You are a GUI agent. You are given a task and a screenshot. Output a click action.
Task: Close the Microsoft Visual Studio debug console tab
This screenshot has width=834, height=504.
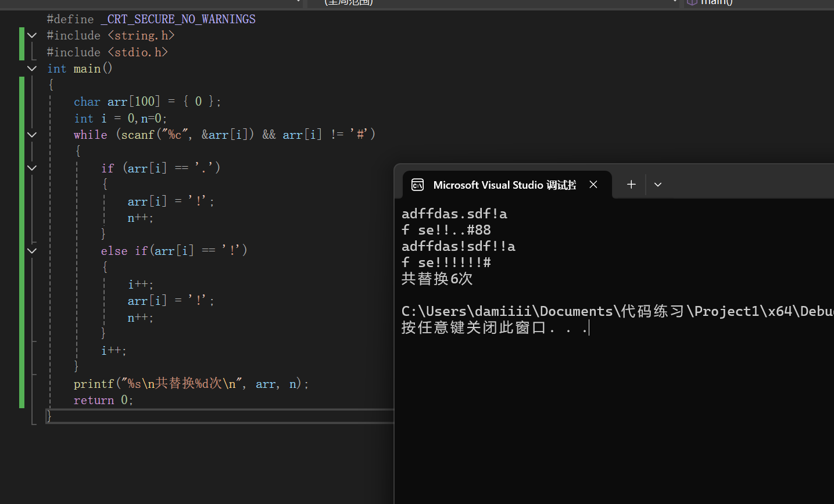[x=593, y=185]
